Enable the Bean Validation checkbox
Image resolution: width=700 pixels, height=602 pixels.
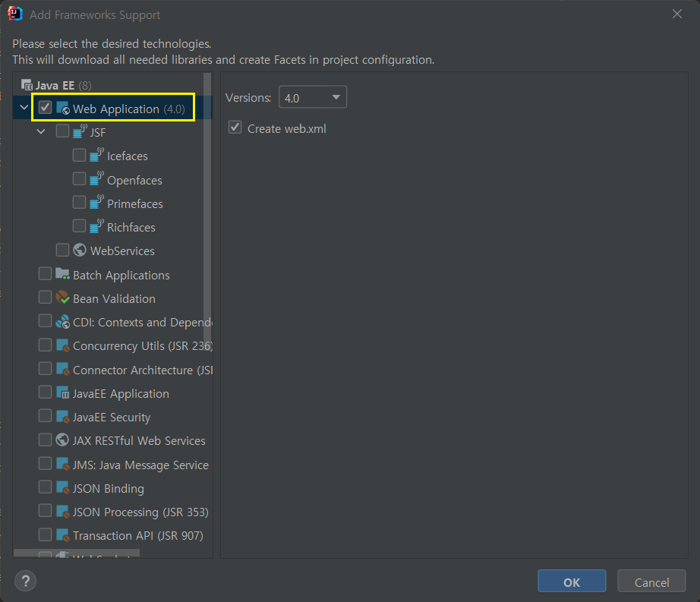point(45,298)
